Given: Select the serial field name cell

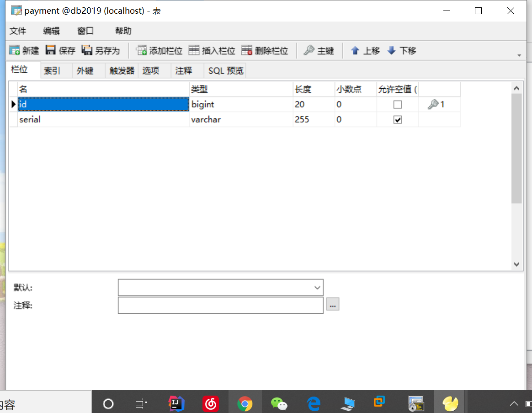Looking at the screenshot, I should click(103, 119).
